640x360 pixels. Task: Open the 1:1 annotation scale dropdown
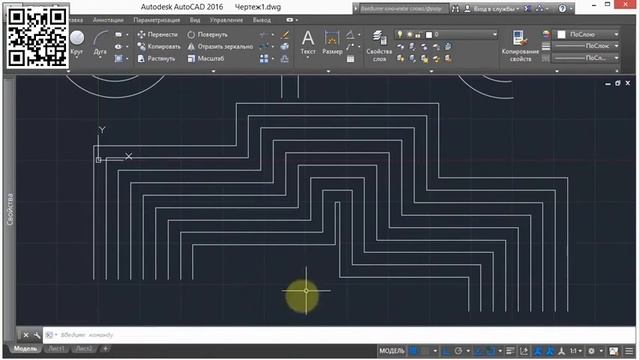click(x=576, y=351)
